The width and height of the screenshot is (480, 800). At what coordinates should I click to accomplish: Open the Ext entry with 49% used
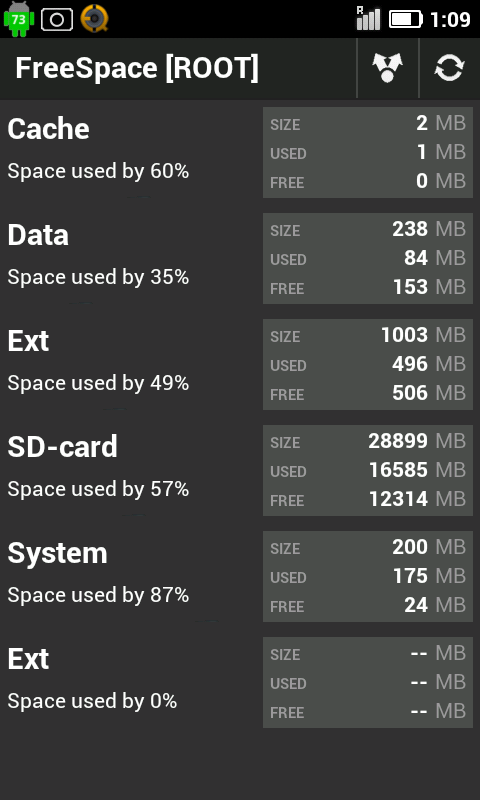pyautogui.click(x=240, y=364)
